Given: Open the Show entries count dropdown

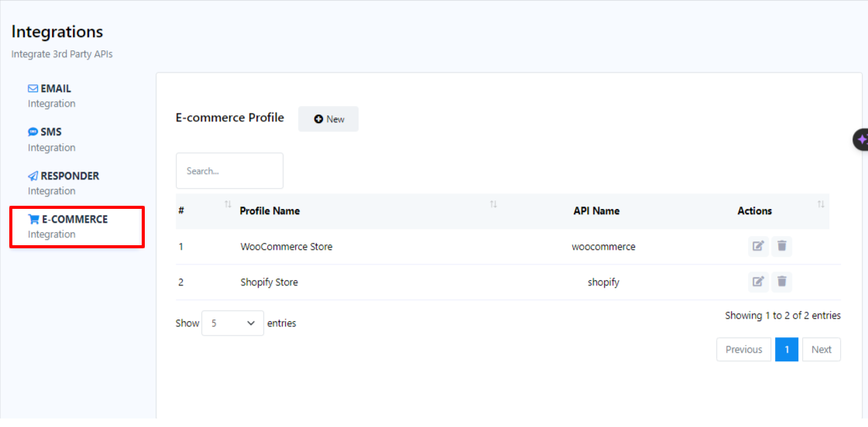Looking at the screenshot, I should pyautogui.click(x=232, y=323).
